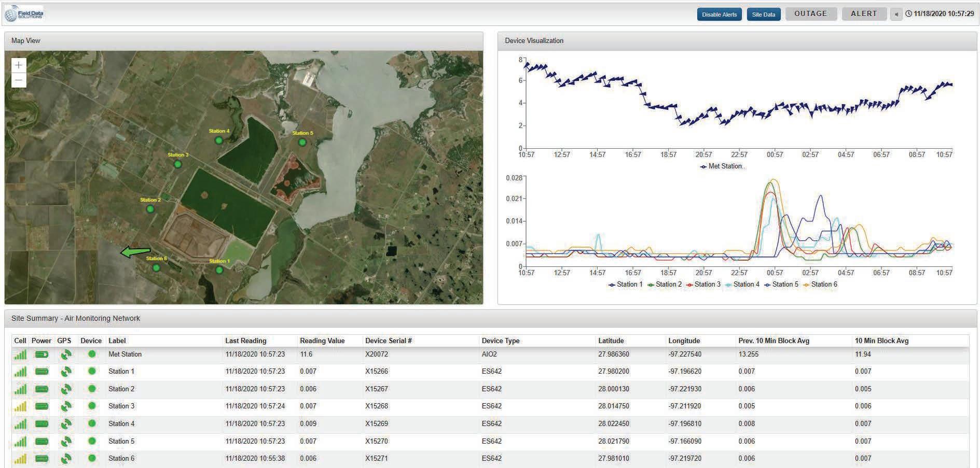Click the map zoom-out minus control

(x=18, y=80)
